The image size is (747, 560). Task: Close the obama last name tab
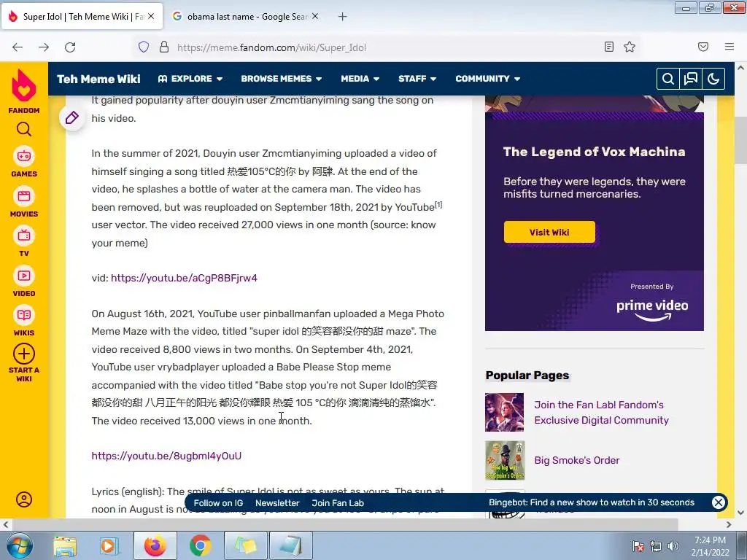point(315,16)
